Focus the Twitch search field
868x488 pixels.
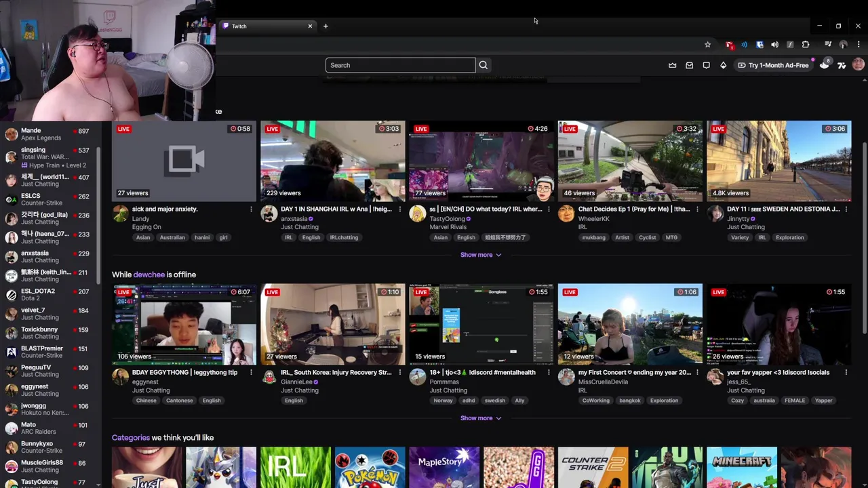point(400,65)
